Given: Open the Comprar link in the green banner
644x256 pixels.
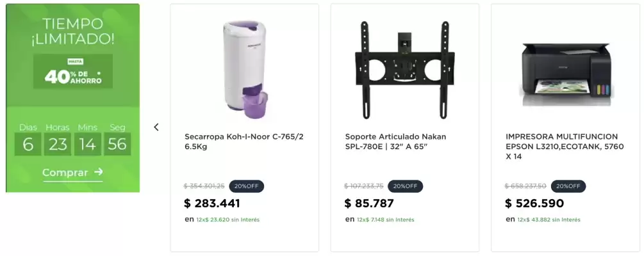Looking at the screenshot, I should [72, 173].
